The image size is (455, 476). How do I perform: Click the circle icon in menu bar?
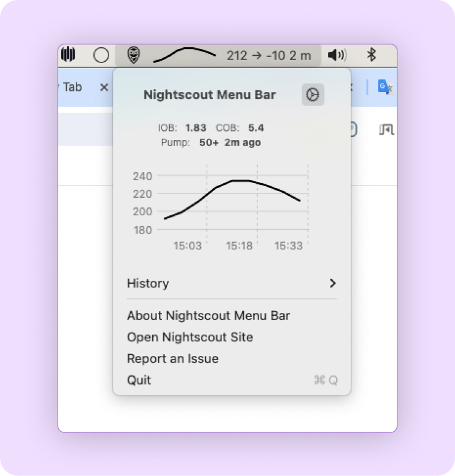coord(101,56)
